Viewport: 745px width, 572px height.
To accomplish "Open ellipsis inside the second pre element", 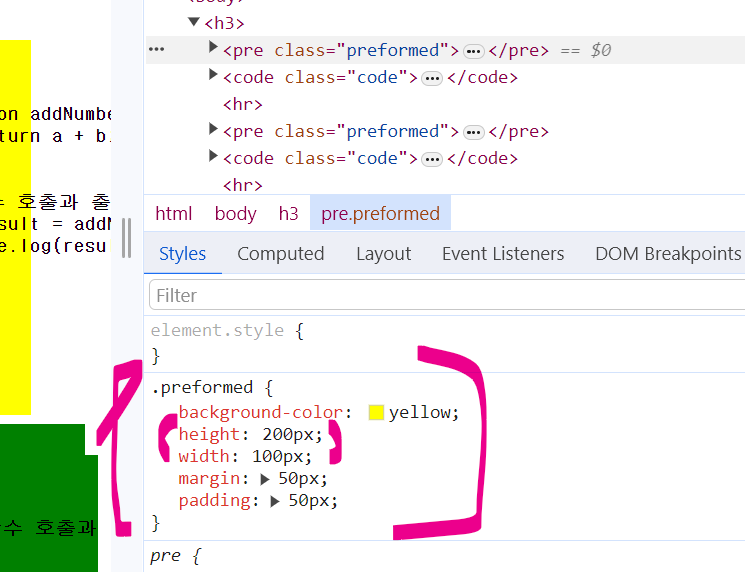I will [x=474, y=132].
